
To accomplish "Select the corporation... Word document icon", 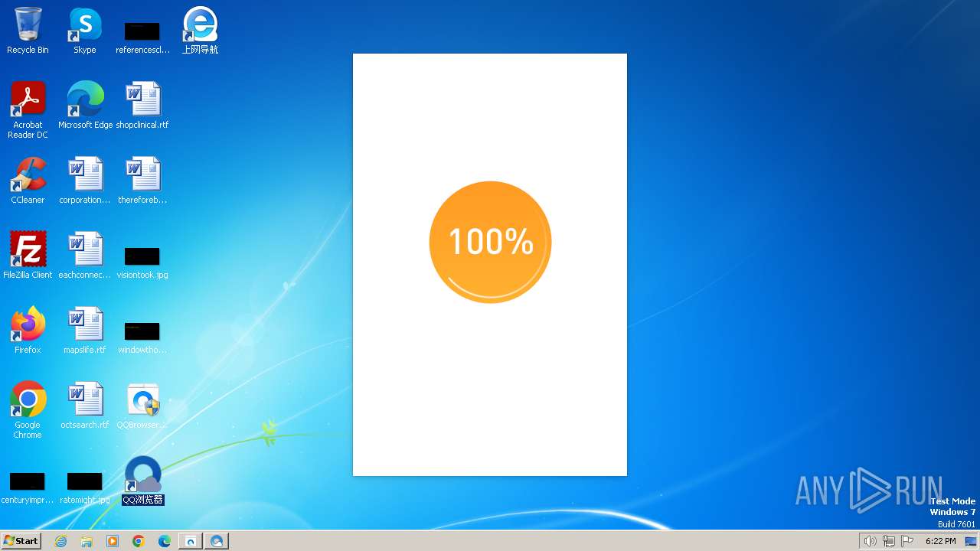I will click(x=85, y=181).
